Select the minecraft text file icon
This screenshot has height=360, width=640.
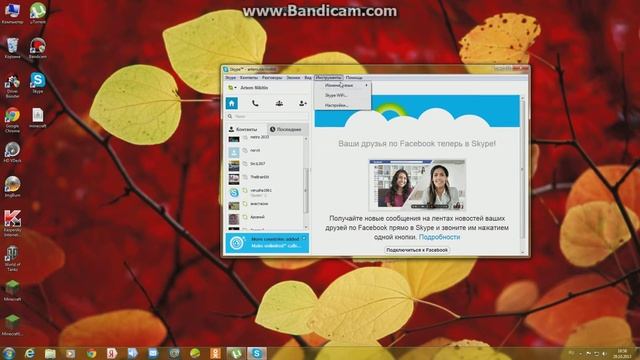pyautogui.click(x=38, y=118)
